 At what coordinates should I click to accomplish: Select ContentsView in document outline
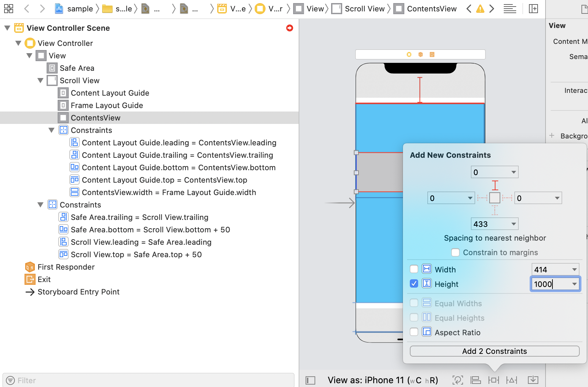149,118
